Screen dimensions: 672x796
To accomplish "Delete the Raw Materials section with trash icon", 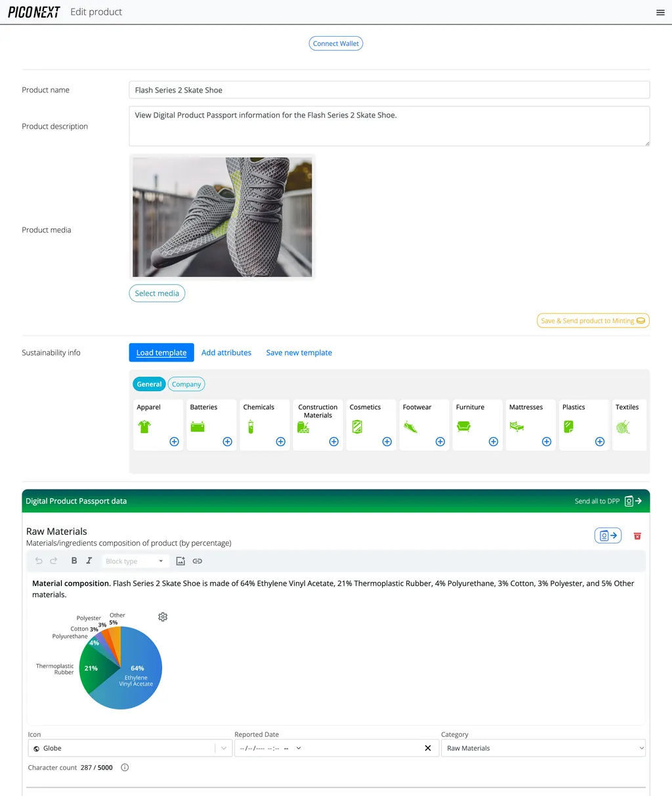I will (x=637, y=535).
